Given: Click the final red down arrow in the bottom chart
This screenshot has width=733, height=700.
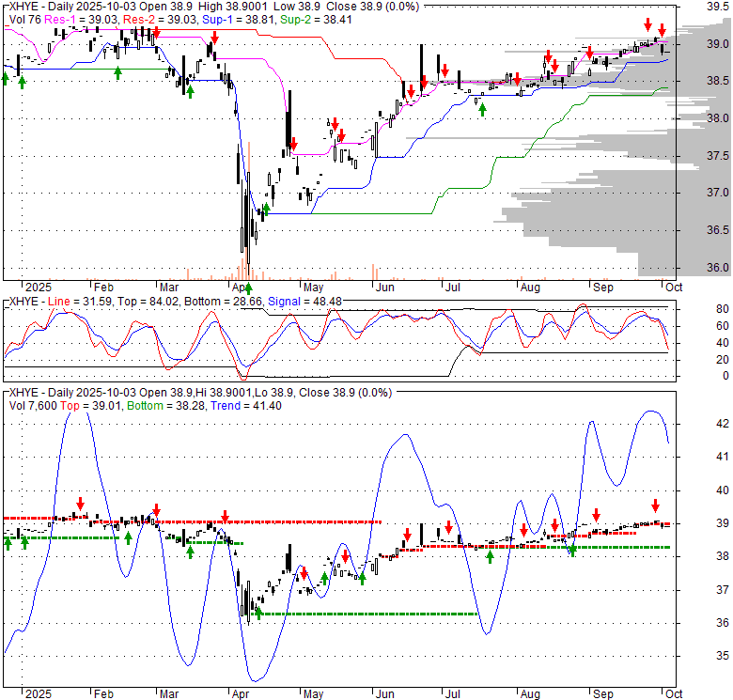Looking at the screenshot, I should 656,506.
